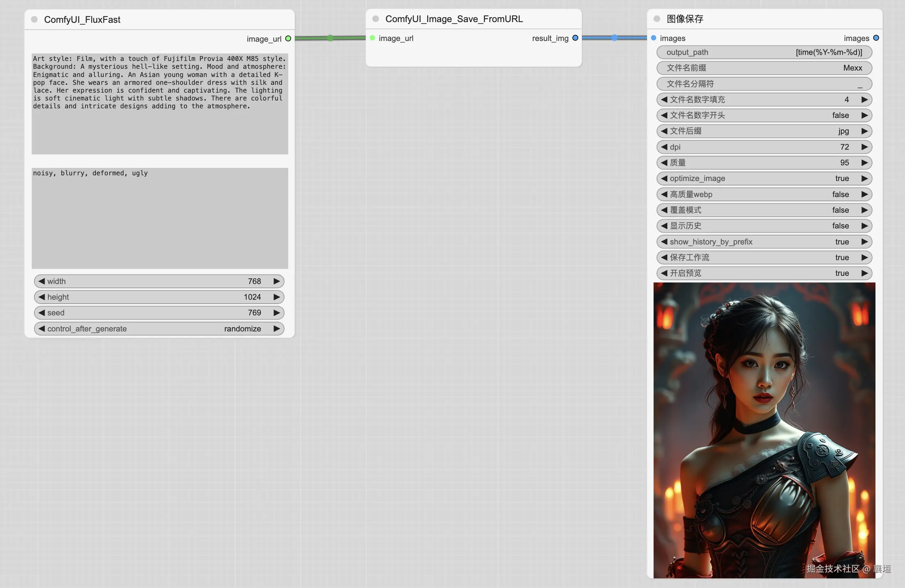905x588 pixels.
Task: Collapse the ComfyUI_FluxFast node via its title dot
Action: click(34, 19)
